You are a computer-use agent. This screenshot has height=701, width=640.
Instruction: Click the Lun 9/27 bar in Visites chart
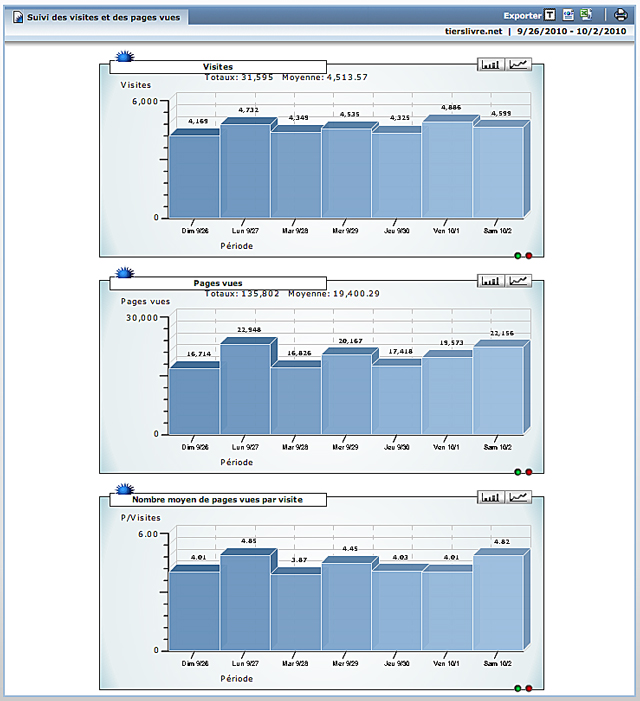244,170
